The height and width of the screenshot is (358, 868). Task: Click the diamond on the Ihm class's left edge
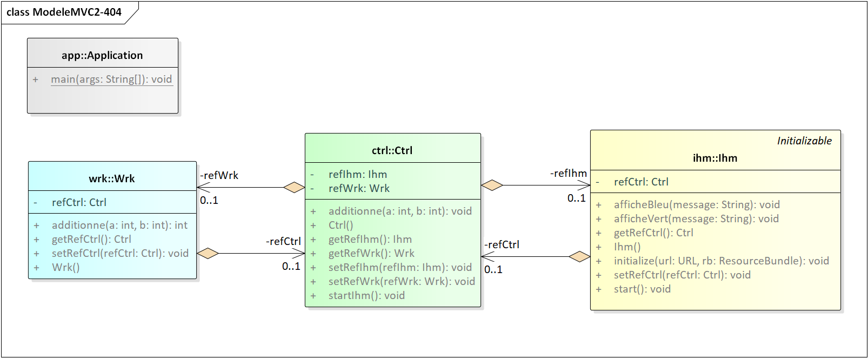pos(579,256)
